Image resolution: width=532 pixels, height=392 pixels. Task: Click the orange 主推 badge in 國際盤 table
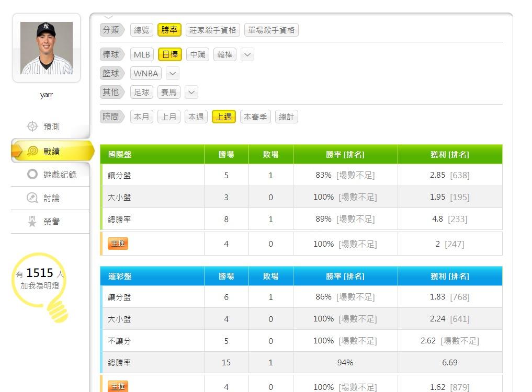coord(118,244)
